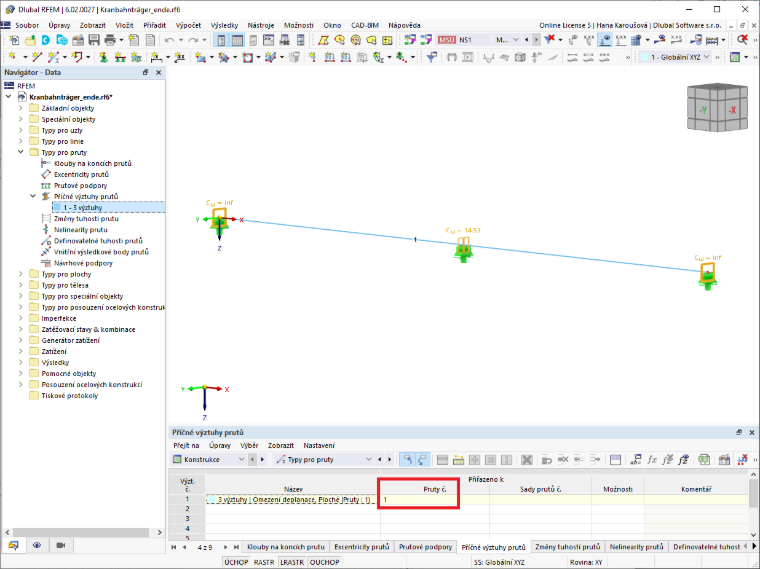760x569 pixels.
Task: Click the magnifier with red X icon
Action: click(742, 40)
